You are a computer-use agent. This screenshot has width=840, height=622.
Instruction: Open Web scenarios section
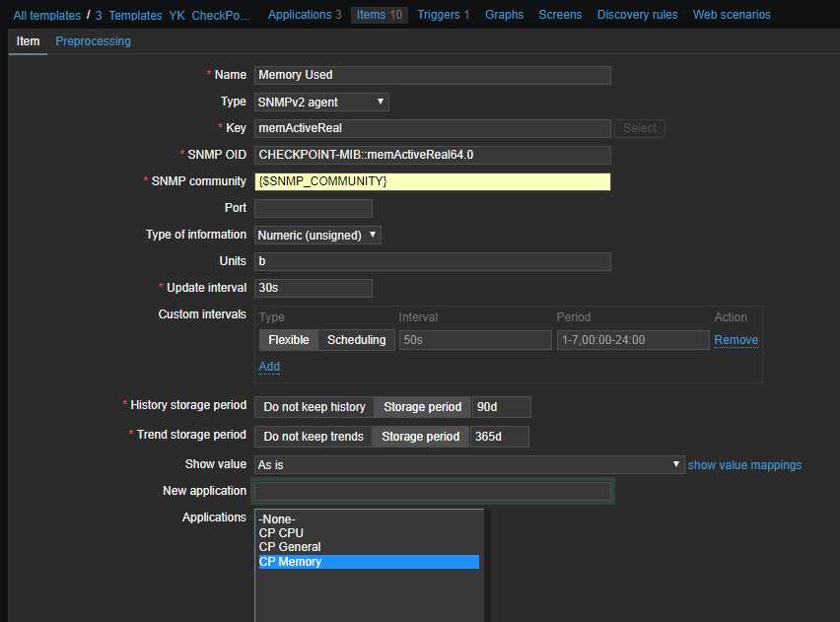point(732,15)
